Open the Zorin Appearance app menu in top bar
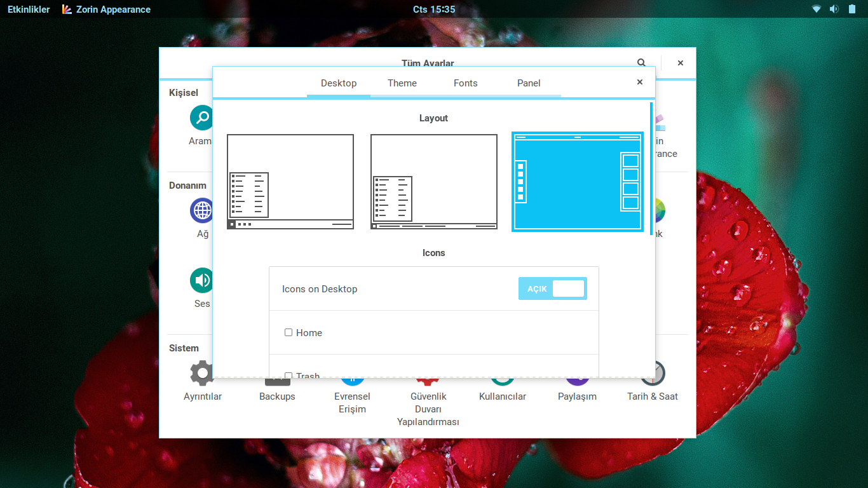This screenshot has height=488, width=868. click(x=106, y=10)
